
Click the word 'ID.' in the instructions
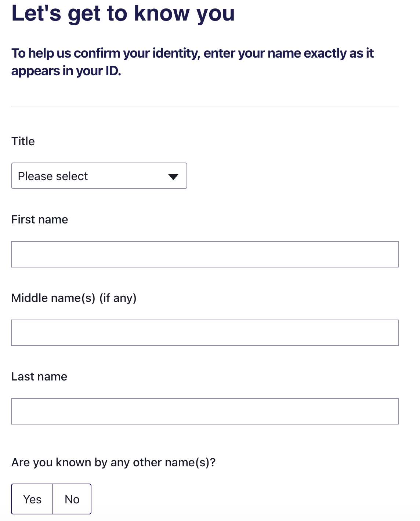click(113, 71)
